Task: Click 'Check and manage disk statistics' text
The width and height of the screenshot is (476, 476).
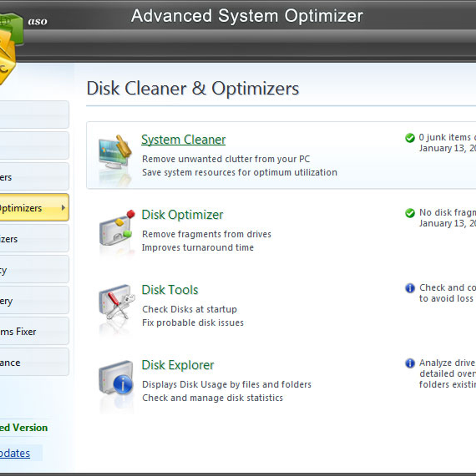Action: click(x=212, y=398)
